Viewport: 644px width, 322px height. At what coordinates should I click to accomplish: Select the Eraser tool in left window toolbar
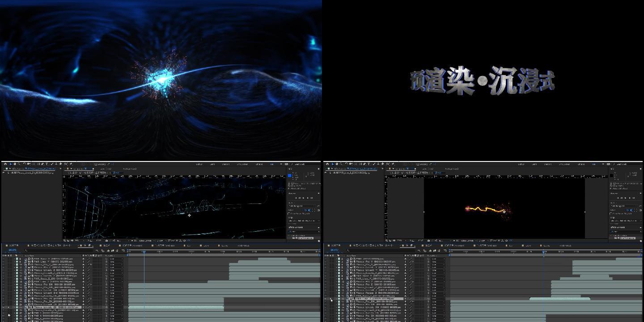[x=60, y=164]
